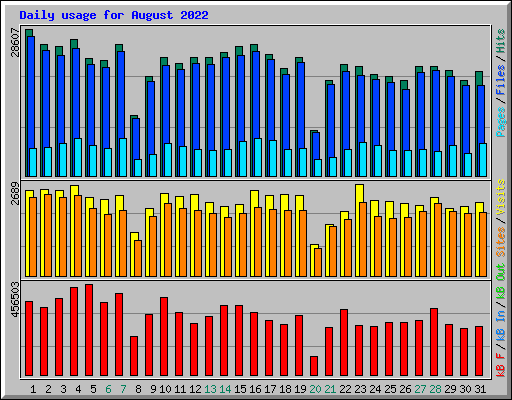Click the orange sites bar for day 20
The image size is (512, 400).
[318, 262]
